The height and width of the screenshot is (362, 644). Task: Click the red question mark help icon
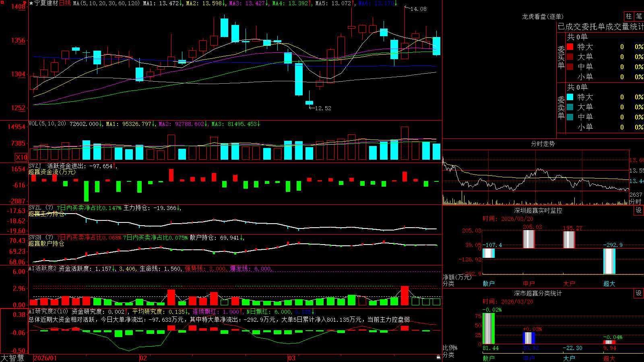pyautogui.click(x=25, y=3)
